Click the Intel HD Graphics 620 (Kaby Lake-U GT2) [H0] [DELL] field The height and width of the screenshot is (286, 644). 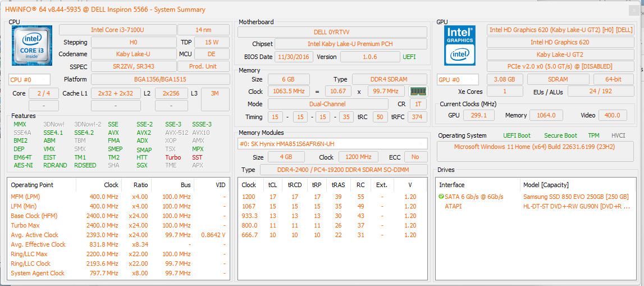coord(561,30)
